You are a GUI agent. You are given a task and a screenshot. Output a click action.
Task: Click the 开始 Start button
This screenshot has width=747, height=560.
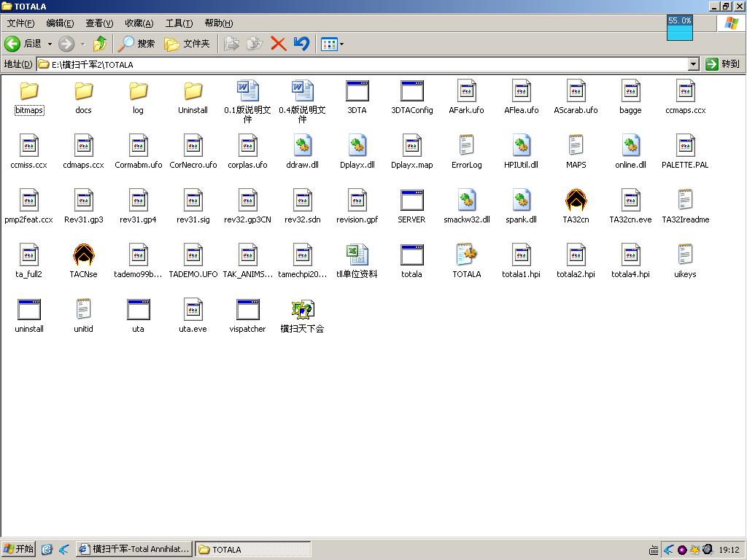click(18, 549)
